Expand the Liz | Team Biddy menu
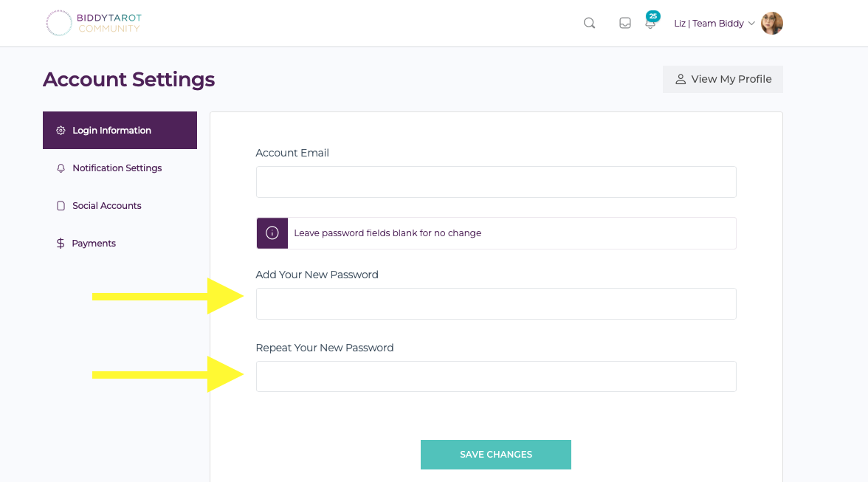The height and width of the screenshot is (482, 868). [714, 23]
